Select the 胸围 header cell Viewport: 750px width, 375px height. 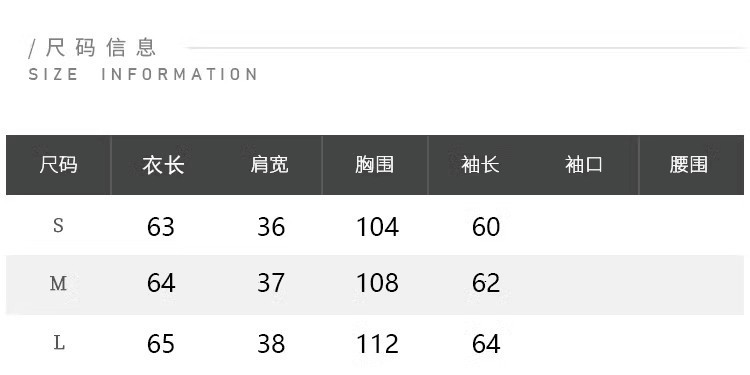(375, 165)
